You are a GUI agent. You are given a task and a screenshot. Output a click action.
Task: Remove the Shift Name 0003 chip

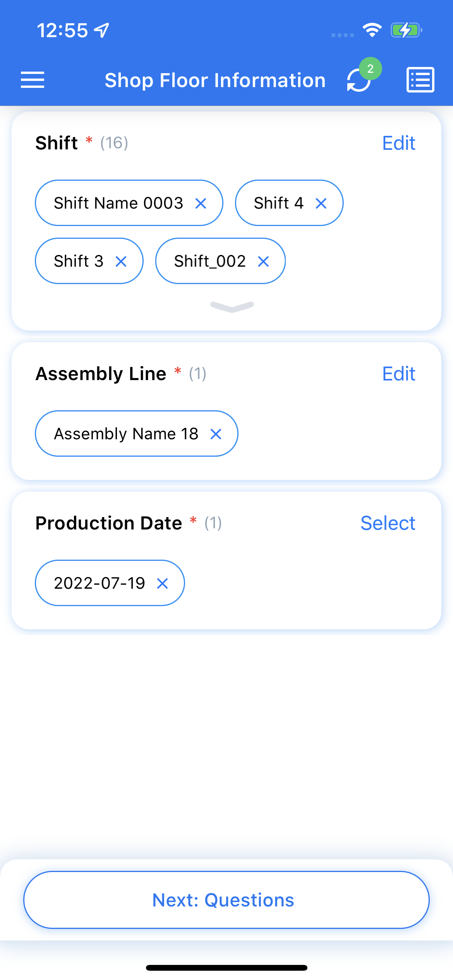[201, 203]
